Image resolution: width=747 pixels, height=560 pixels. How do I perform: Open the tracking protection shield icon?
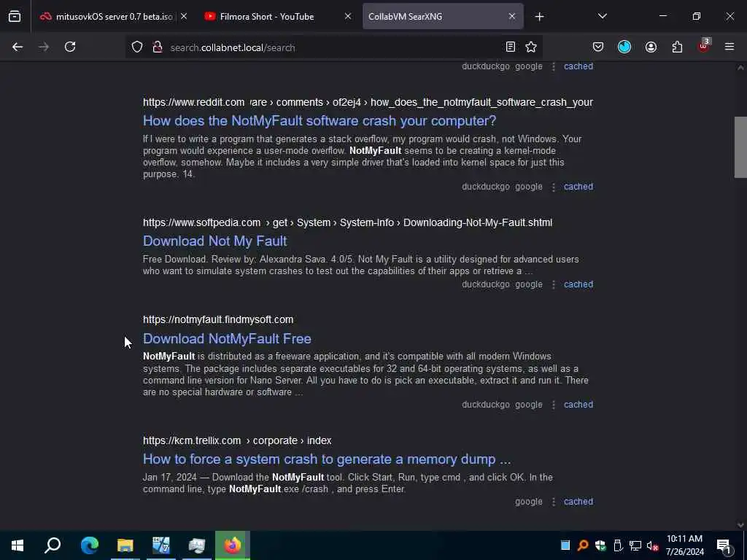click(137, 47)
